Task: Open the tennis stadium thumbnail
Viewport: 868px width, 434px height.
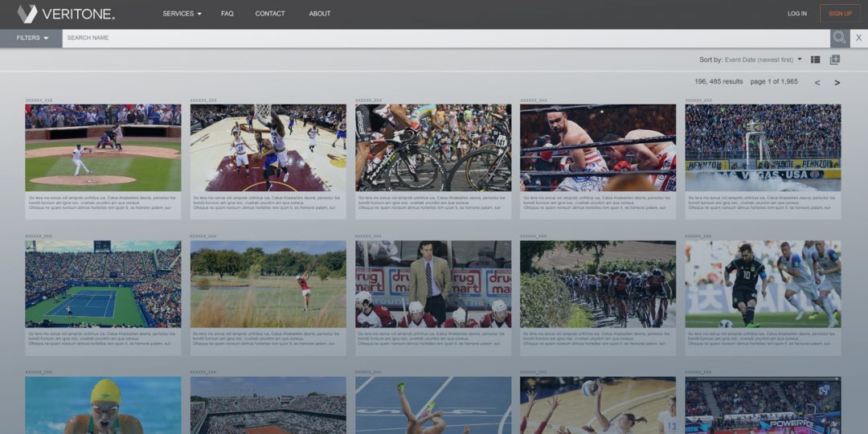Action: pos(103,284)
